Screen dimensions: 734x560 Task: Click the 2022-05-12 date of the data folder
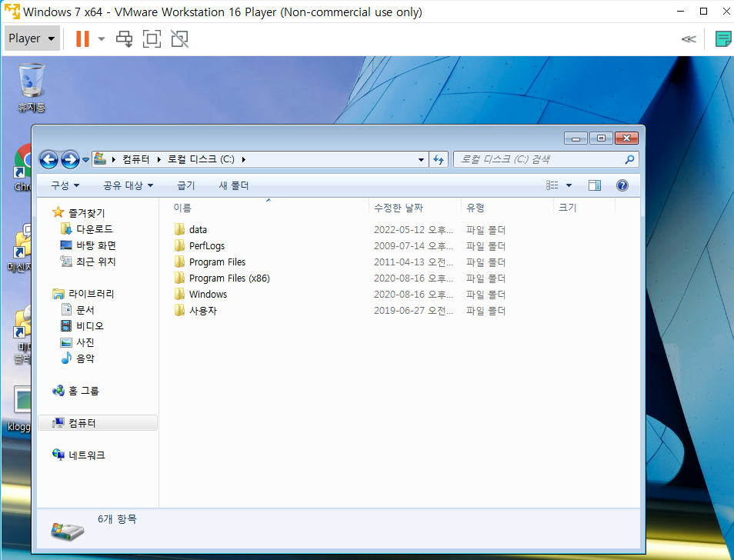(413, 230)
